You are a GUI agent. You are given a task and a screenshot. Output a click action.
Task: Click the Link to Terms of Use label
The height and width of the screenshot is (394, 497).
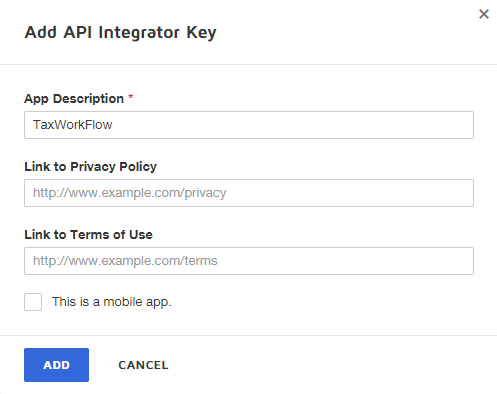(88, 235)
